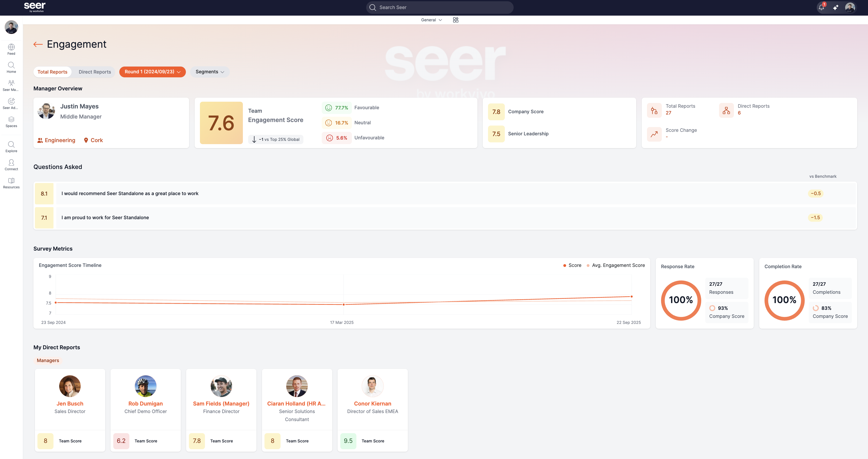Switch to Total Reports tab
Screen dimensions: 868x459
52,72
